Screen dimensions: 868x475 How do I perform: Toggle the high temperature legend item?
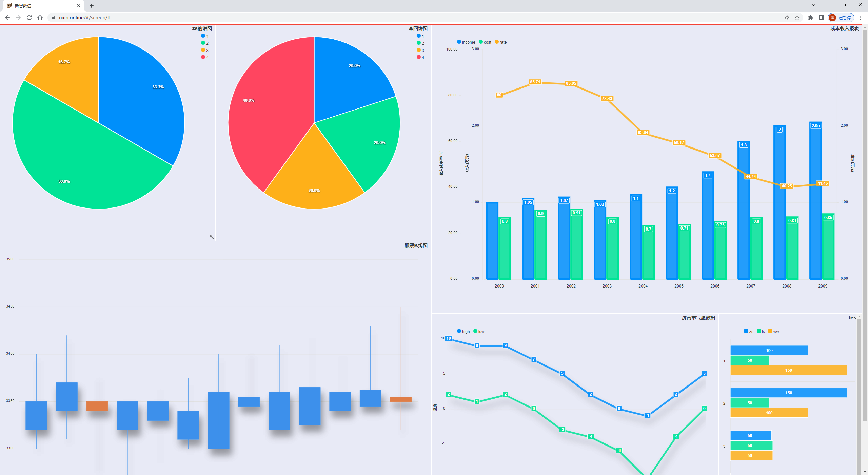[463, 331]
